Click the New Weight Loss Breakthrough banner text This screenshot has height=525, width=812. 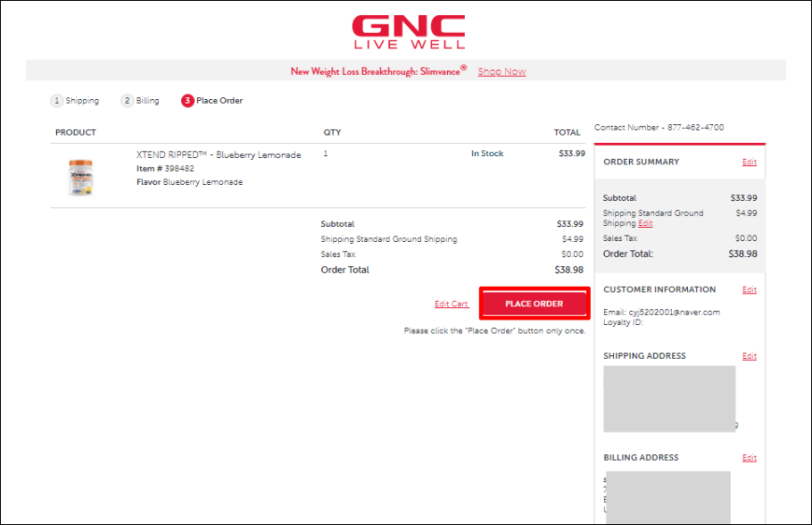(378, 71)
